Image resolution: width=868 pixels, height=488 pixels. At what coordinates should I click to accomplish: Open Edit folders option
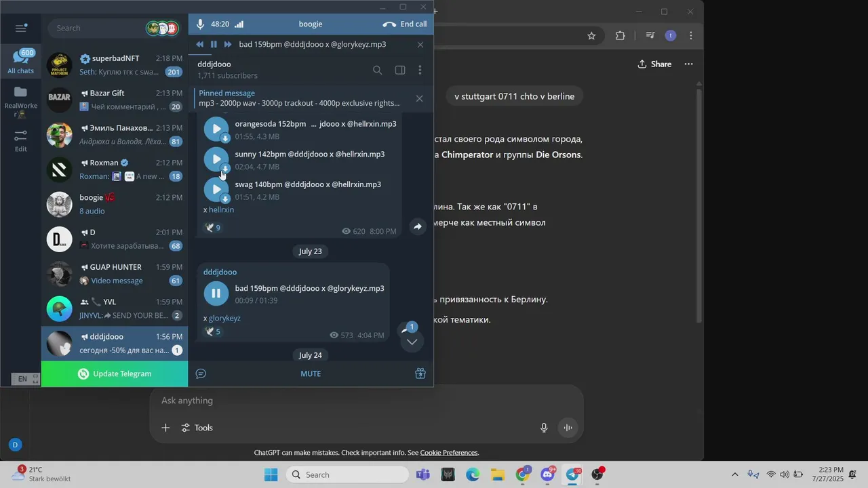pyautogui.click(x=20, y=142)
